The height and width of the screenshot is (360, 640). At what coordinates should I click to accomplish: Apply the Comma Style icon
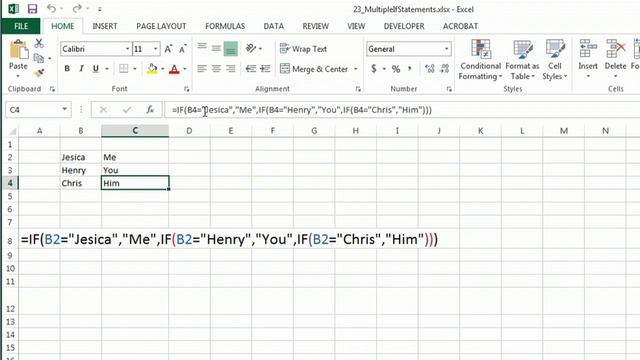pyautogui.click(x=410, y=69)
